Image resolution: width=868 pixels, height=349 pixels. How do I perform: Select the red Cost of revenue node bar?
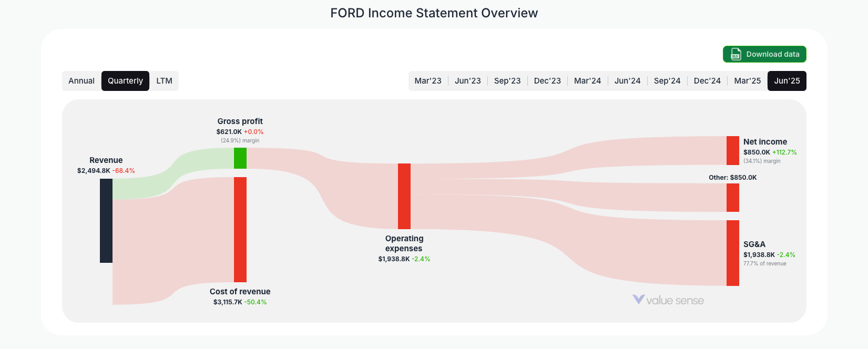240,229
